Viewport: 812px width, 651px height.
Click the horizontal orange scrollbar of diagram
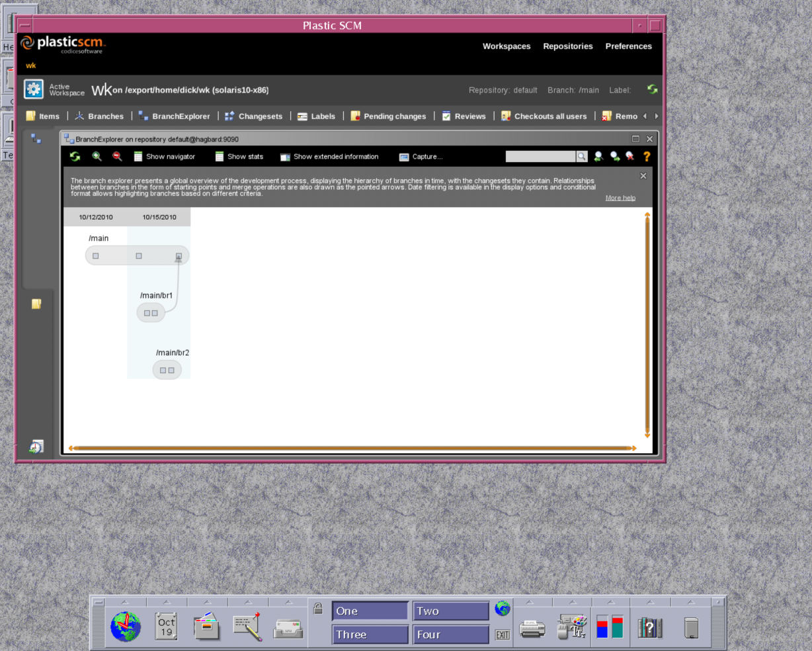tap(352, 448)
